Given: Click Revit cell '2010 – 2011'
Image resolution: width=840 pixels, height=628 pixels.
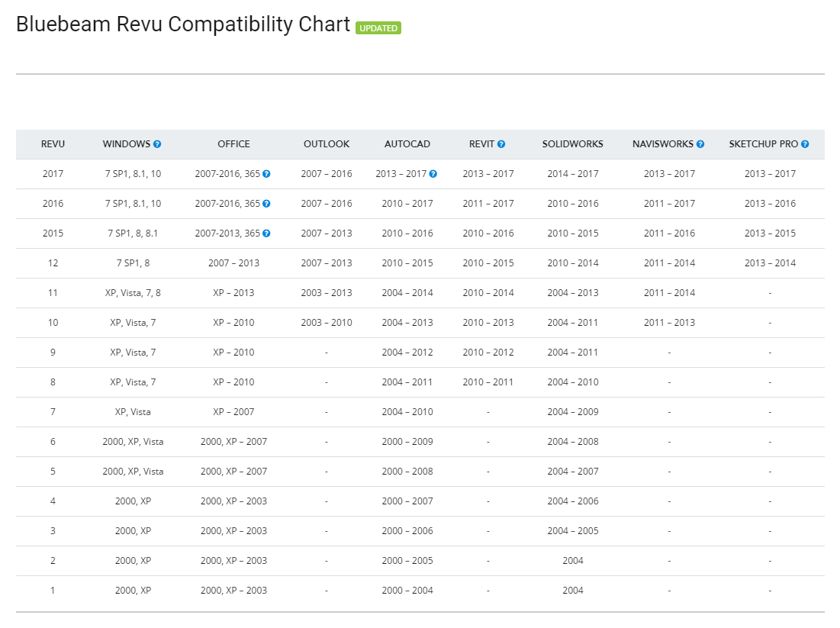Looking at the screenshot, I should 488,382.
